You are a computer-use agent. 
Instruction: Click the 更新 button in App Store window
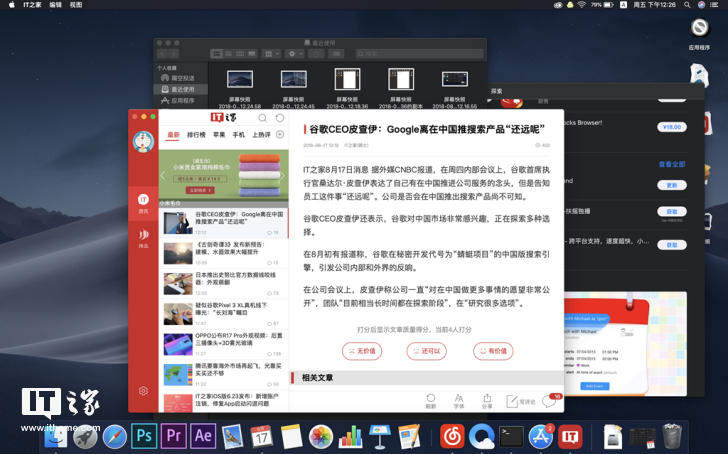(x=671, y=185)
